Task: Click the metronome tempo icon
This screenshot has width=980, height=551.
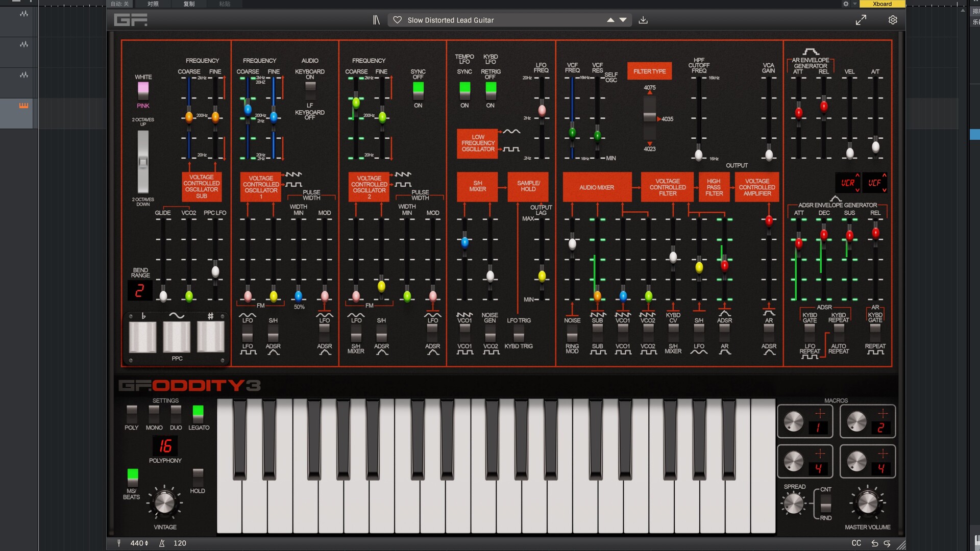Action: [162, 543]
